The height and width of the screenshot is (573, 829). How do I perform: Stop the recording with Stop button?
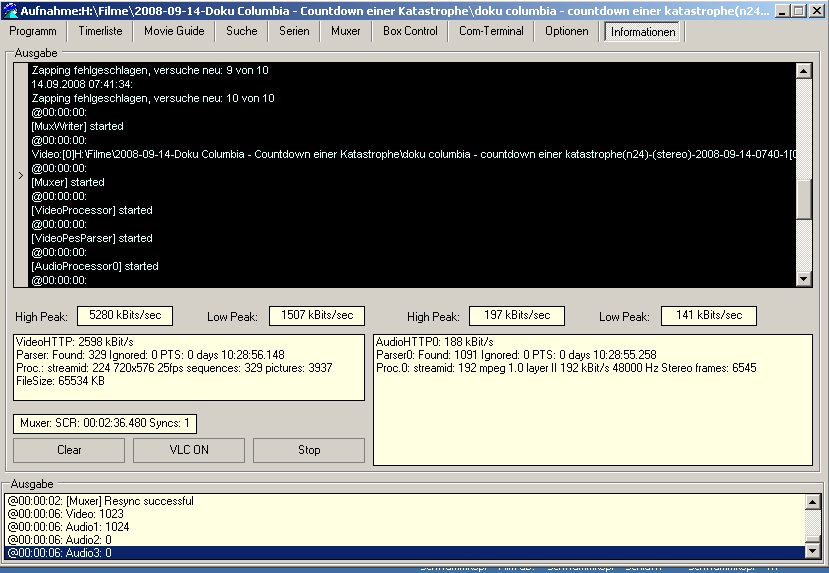[309, 450]
